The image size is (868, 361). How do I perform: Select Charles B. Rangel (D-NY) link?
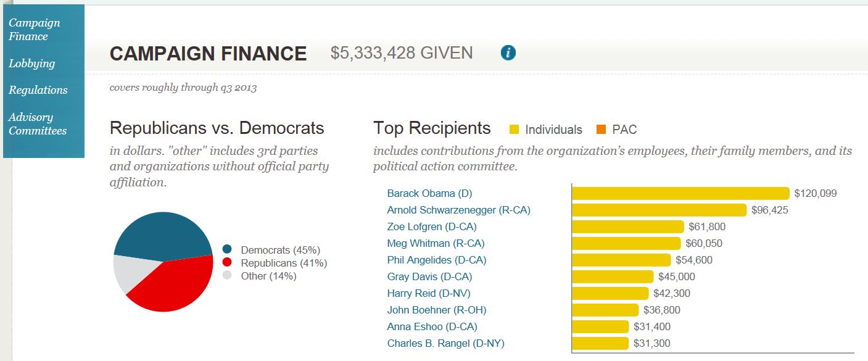click(x=445, y=343)
